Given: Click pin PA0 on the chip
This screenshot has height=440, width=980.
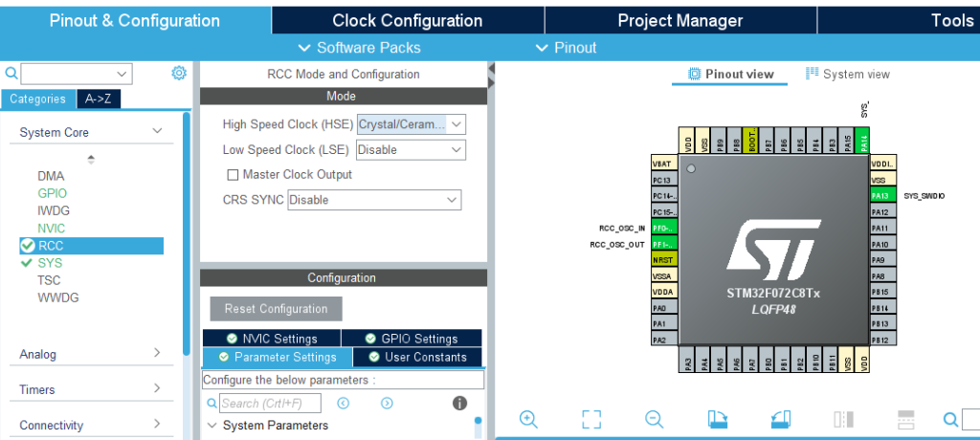Looking at the screenshot, I should 664,307.
